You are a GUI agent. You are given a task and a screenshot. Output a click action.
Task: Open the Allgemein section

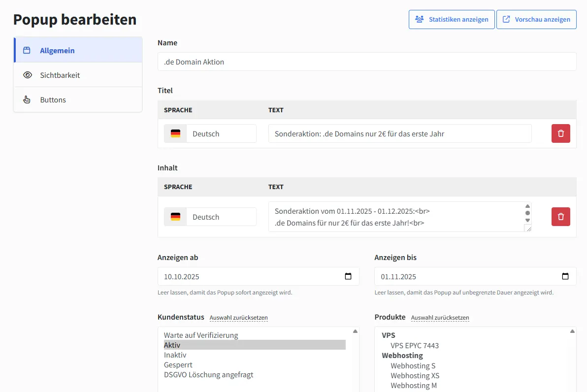pos(78,50)
